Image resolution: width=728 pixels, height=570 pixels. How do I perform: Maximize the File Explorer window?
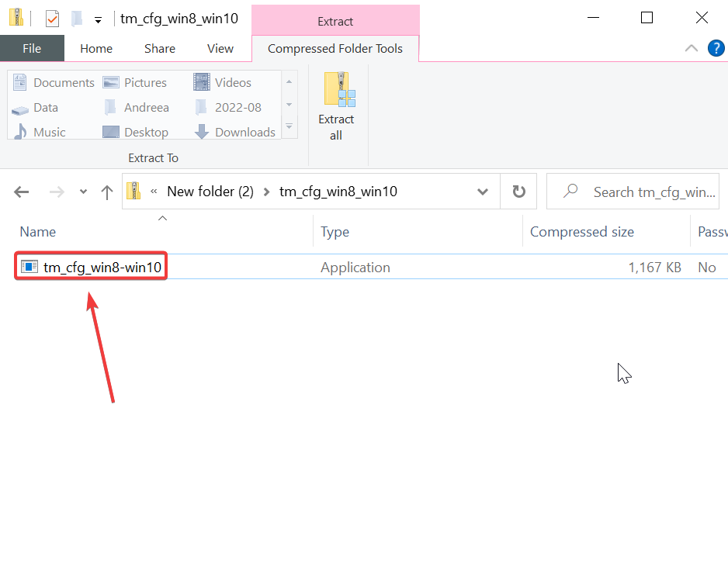647,18
